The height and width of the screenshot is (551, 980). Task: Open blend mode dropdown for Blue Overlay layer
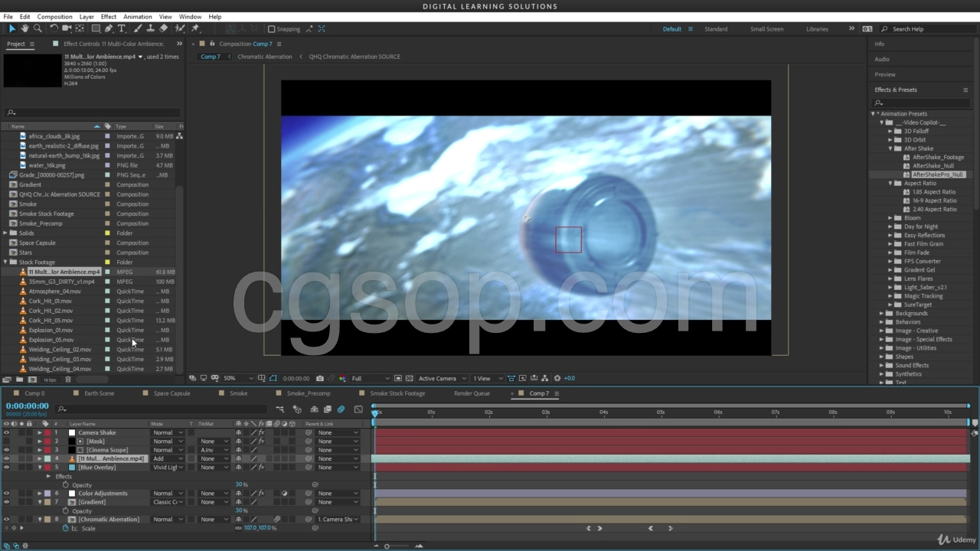168,468
